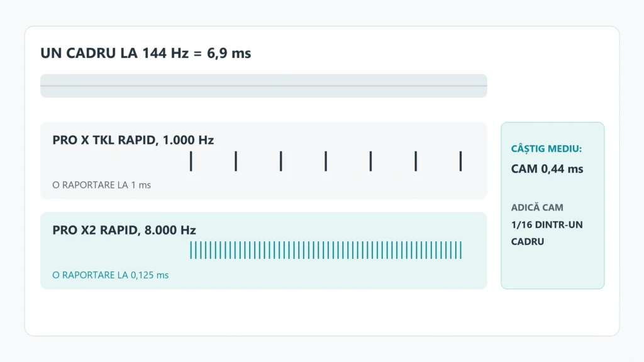Click the third black tick in the 1.000 Hz row
The width and height of the screenshot is (644, 362).
(281, 161)
